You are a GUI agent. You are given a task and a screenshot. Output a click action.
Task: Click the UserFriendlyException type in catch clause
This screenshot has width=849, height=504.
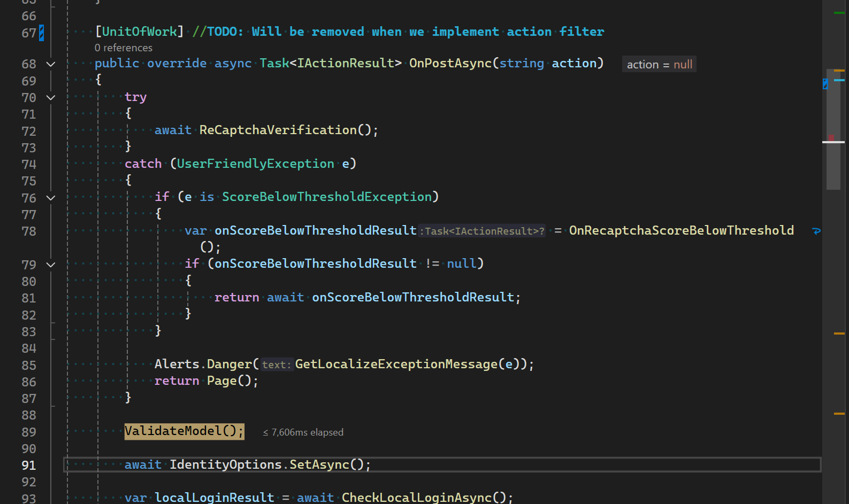pyautogui.click(x=255, y=164)
